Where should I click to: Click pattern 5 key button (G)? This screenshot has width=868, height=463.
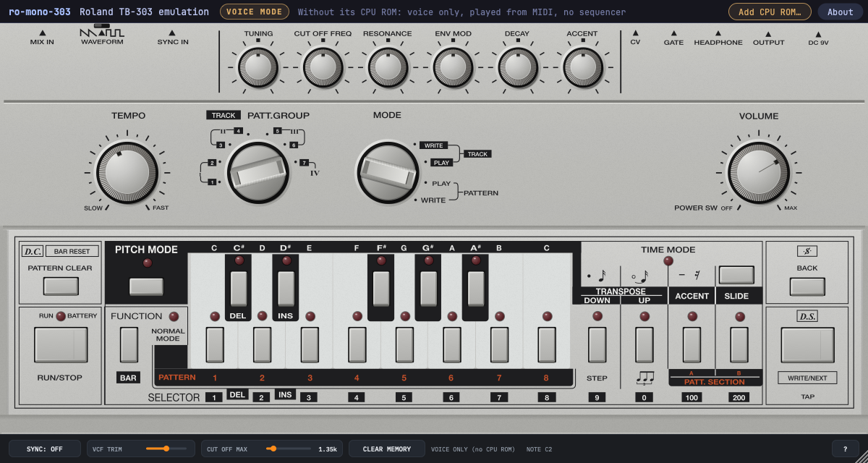click(x=405, y=345)
